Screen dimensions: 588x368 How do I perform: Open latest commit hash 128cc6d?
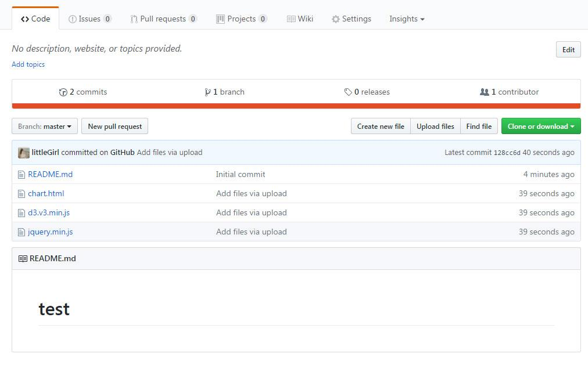[x=507, y=153]
